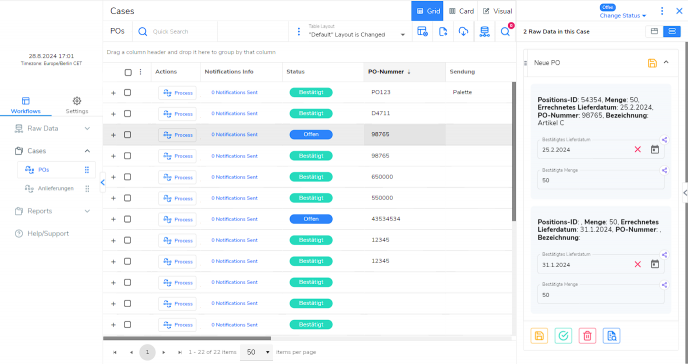Check the box in the PO123 row
Image resolution: width=688 pixels, height=364 pixels.
(x=127, y=93)
